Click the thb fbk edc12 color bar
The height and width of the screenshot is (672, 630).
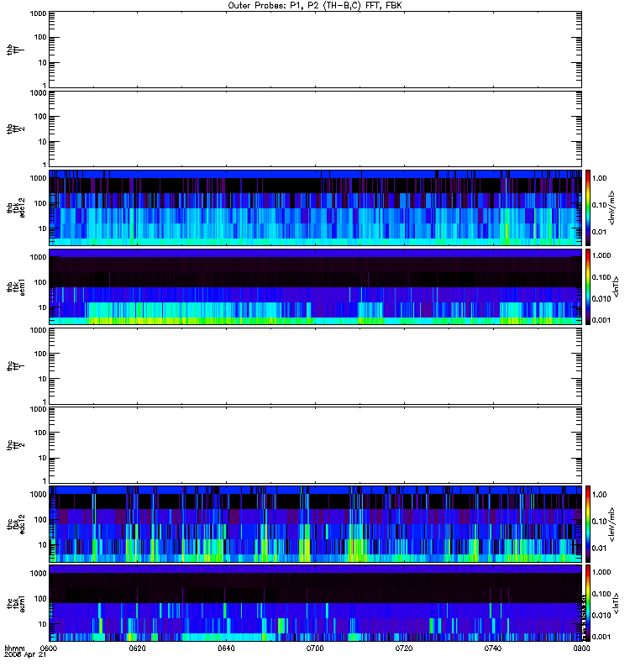(x=588, y=207)
